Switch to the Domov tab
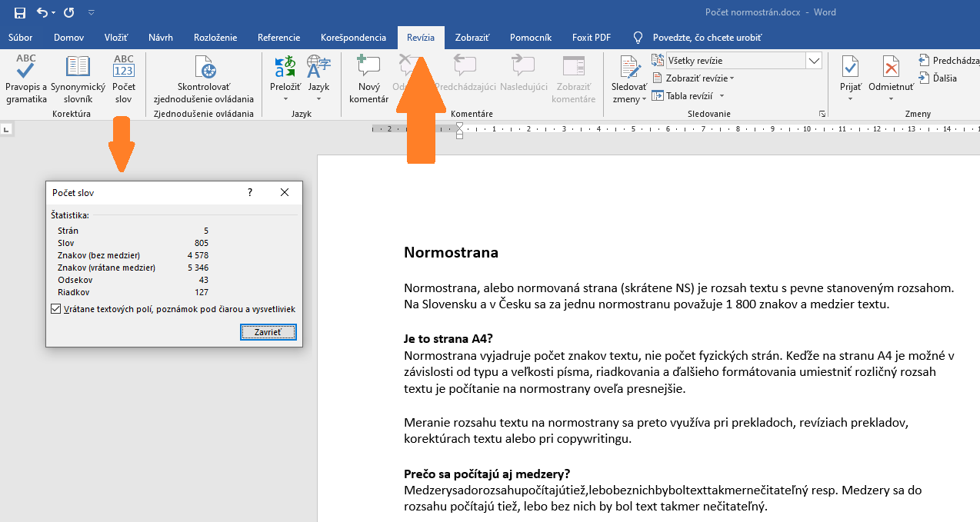 pos(68,38)
